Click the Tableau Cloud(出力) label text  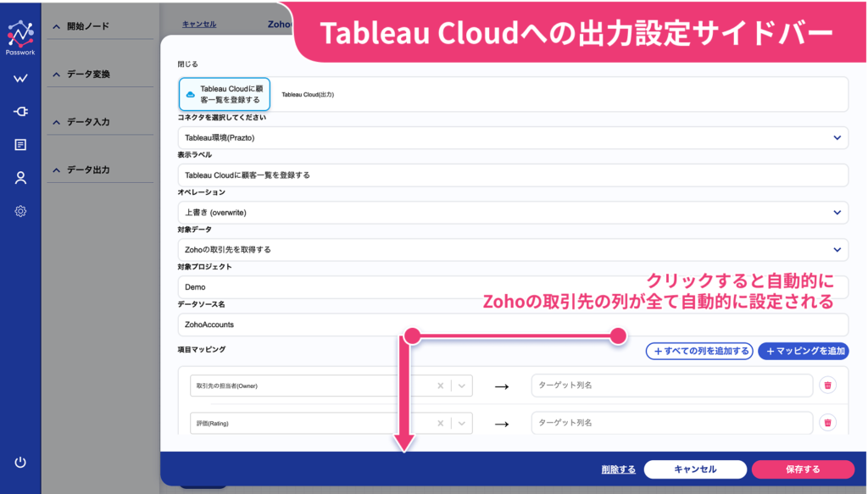pyautogui.click(x=308, y=95)
